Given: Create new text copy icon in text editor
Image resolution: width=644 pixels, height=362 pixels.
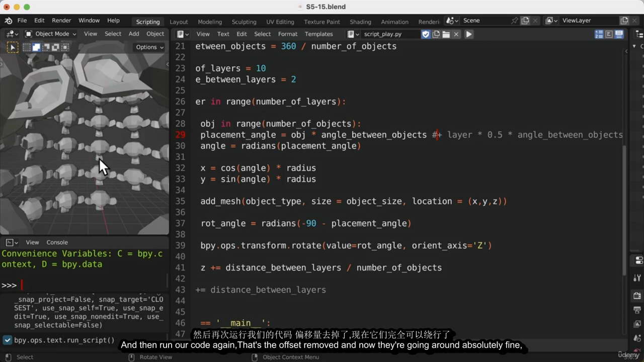Looking at the screenshot, I should coord(436,34).
